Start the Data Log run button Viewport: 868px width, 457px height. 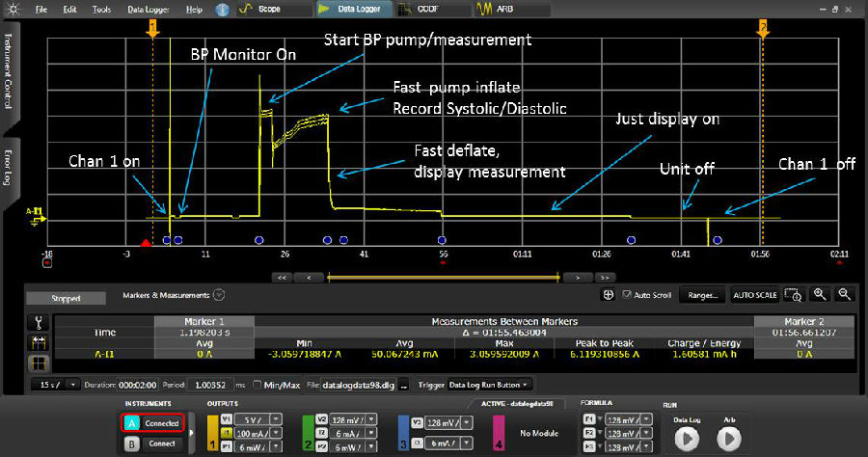(x=687, y=440)
